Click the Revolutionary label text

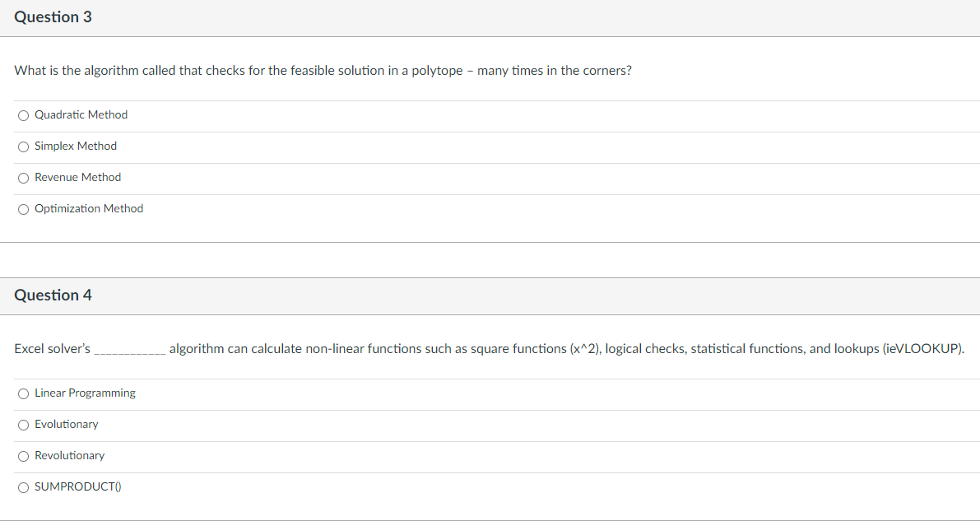coord(70,455)
